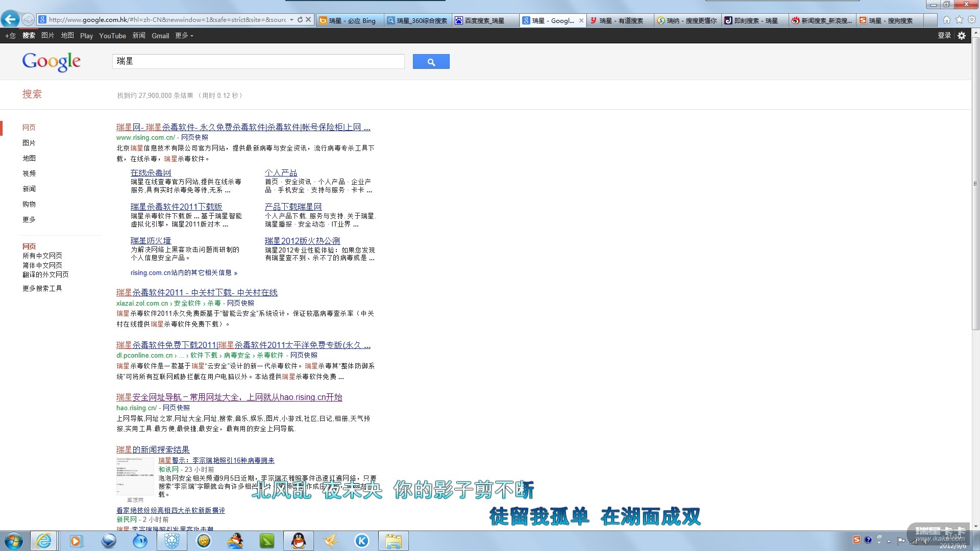Viewport: 980px width, 551px height.
Task: Expand the 更多 menu in Google top bar
Action: 184,36
